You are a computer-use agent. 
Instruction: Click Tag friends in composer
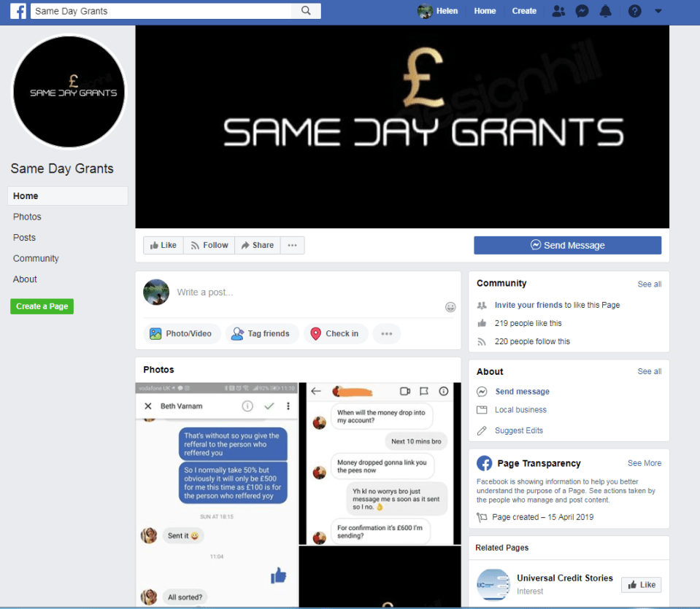262,334
